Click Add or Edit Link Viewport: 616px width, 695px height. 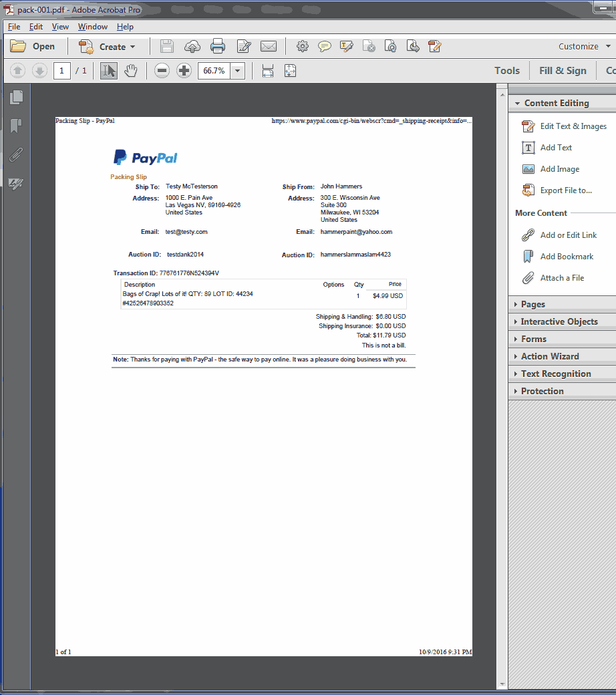pyautogui.click(x=560, y=235)
